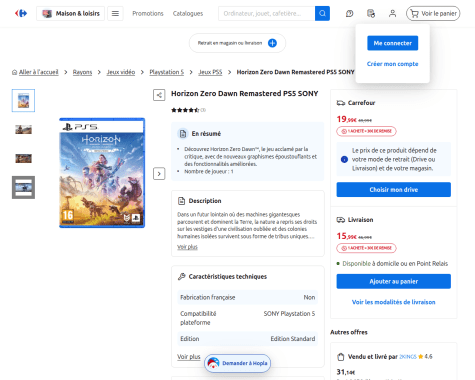
Task: Click the Autres offres heading
Action: tap(349, 332)
